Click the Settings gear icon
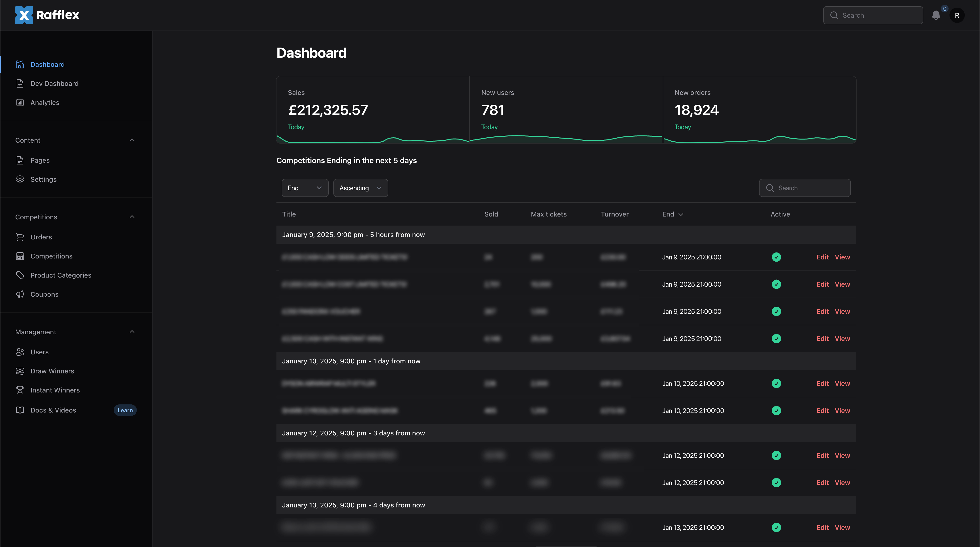 [x=20, y=179]
